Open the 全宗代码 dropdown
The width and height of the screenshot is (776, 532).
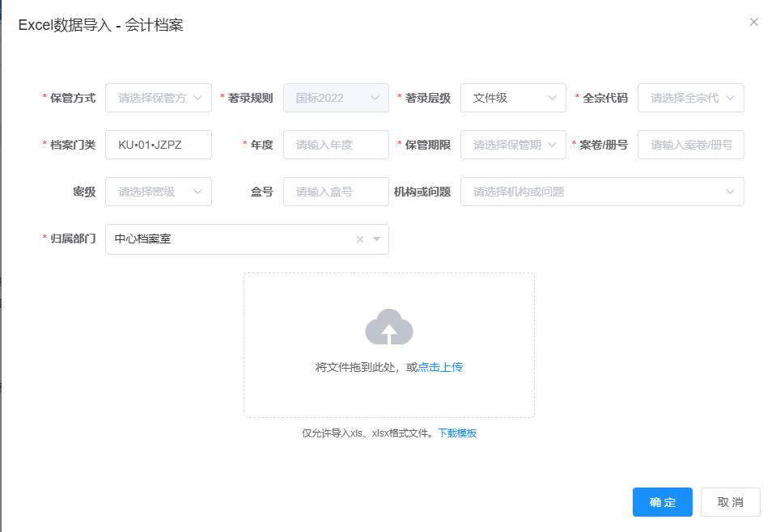(690, 98)
